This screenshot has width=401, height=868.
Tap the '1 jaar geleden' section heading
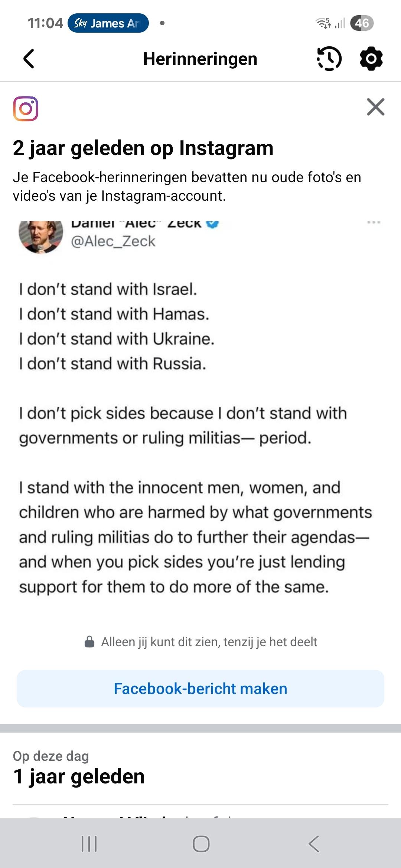pyautogui.click(x=79, y=776)
